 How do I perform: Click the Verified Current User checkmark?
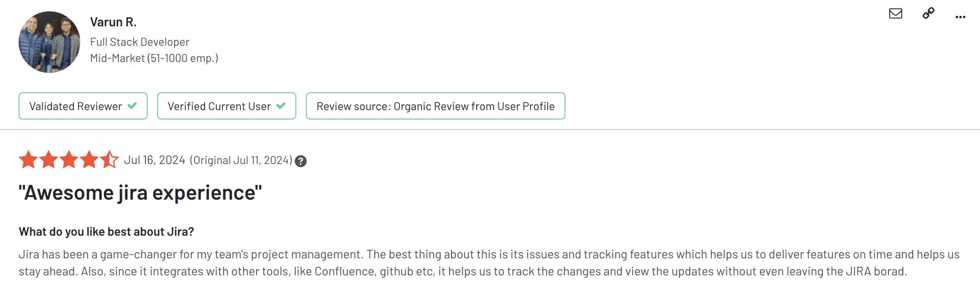[x=281, y=106]
